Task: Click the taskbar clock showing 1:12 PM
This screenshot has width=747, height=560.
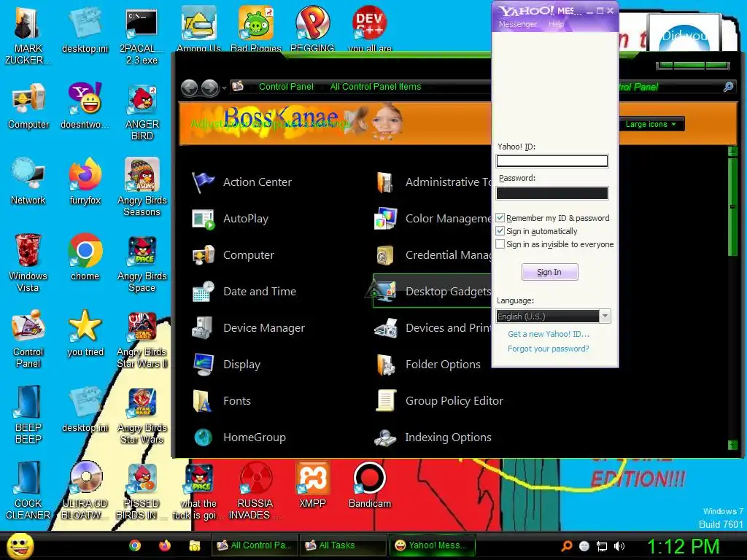Action: coord(683,546)
